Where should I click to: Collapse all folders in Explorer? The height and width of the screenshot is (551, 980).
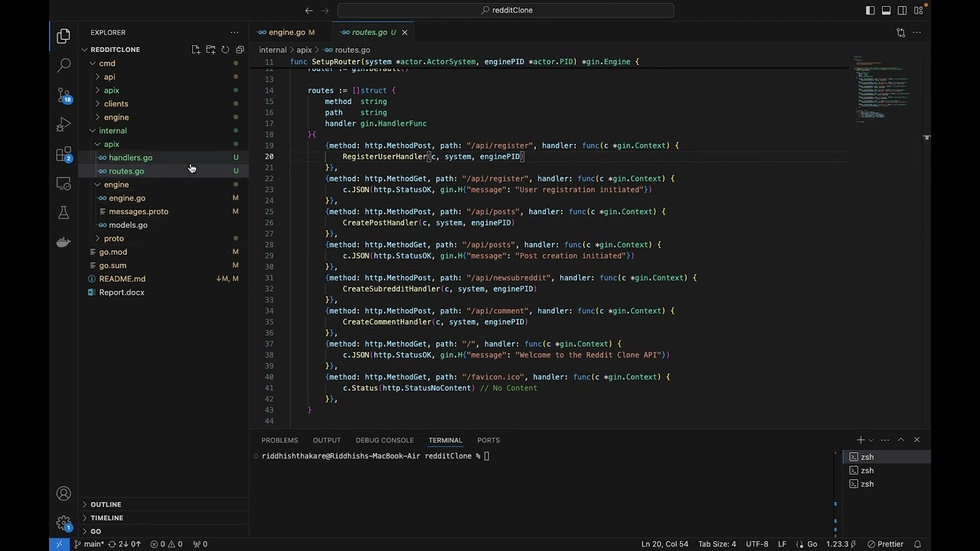coord(240,50)
